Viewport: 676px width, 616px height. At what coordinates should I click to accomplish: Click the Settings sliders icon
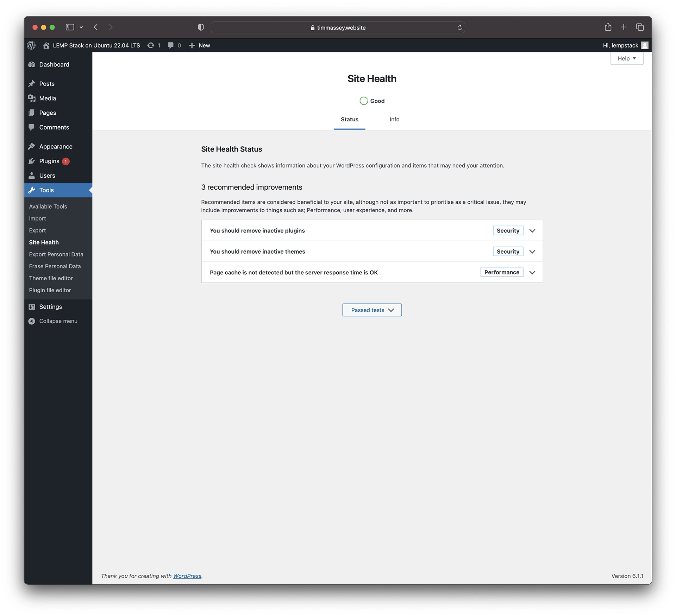pyautogui.click(x=32, y=307)
